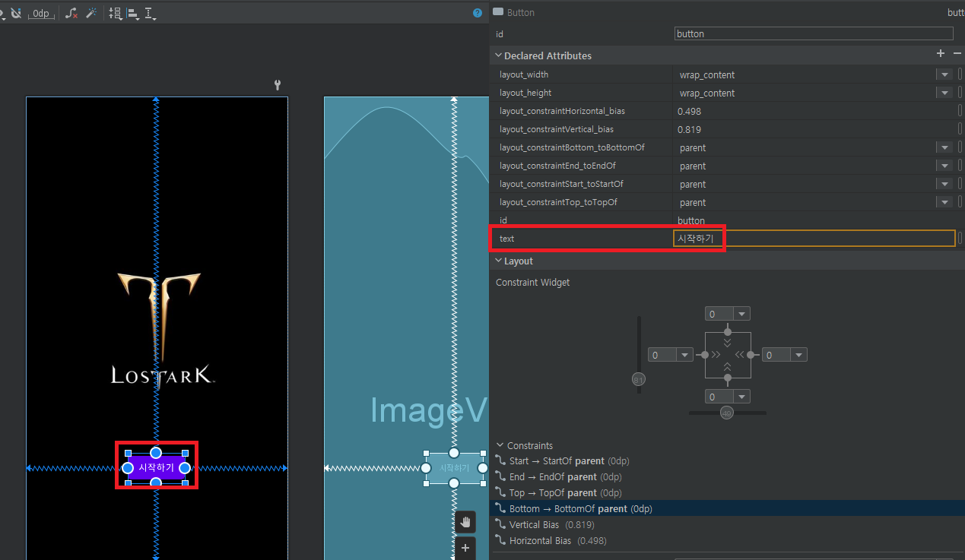This screenshot has width=965, height=560.
Task: Click the clear all constraints icon
Action: (x=71, y=13)
